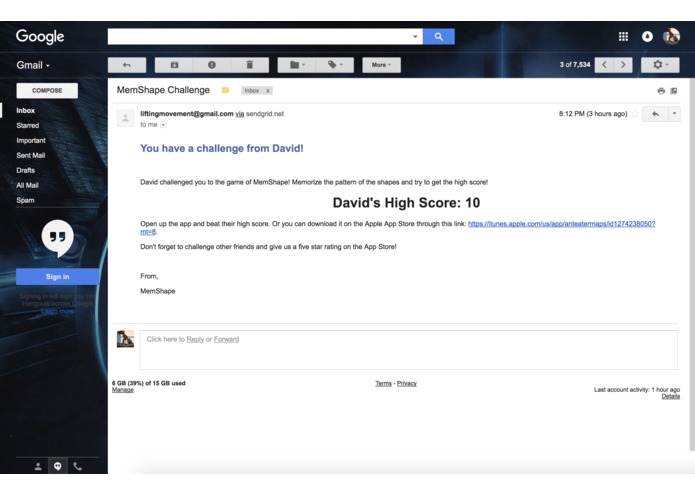Open the Sent Mail folder
695x494 pixels.
click(x=31, y=156)
